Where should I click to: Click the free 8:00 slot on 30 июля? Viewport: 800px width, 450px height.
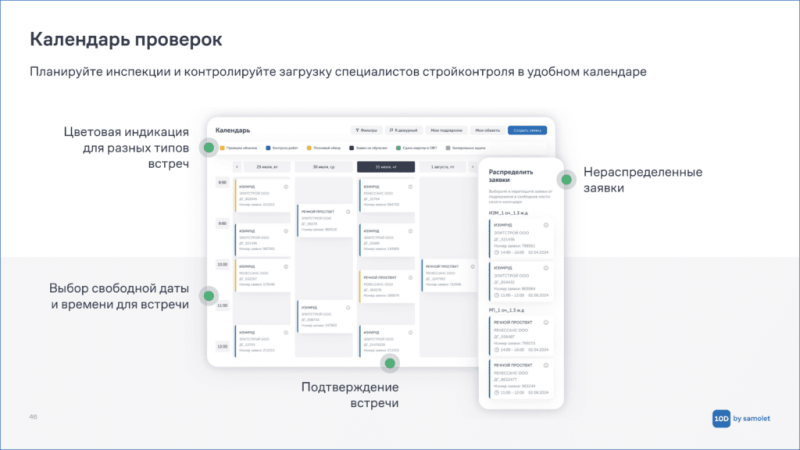click(324, 190)
